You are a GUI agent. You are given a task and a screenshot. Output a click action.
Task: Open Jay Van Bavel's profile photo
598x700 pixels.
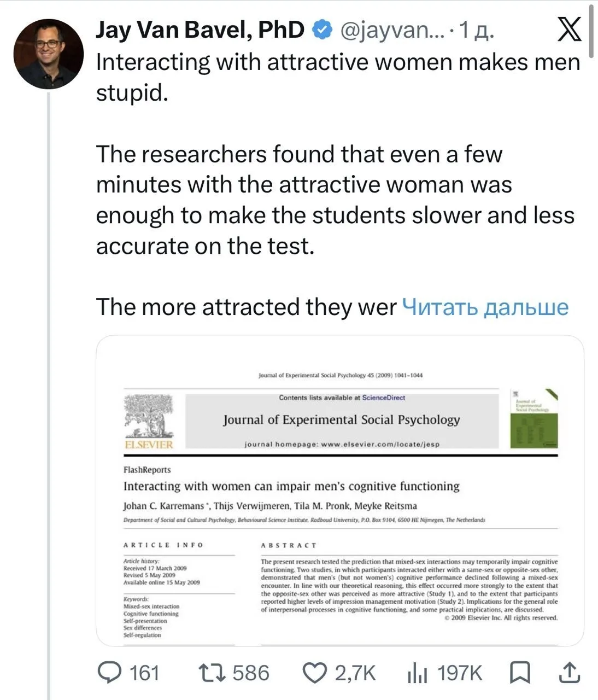[49, 54]
